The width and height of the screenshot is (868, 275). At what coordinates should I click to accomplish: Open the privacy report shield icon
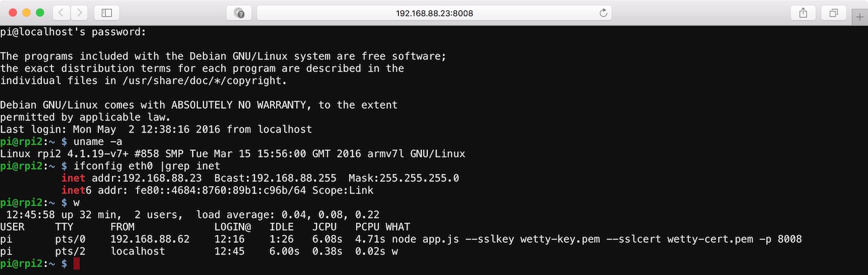coord(240,13)
